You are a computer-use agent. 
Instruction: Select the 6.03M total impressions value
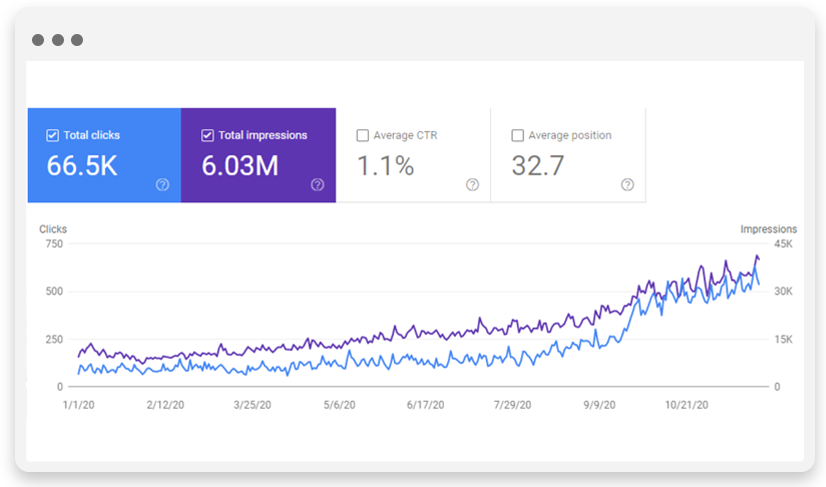[240, 166]
